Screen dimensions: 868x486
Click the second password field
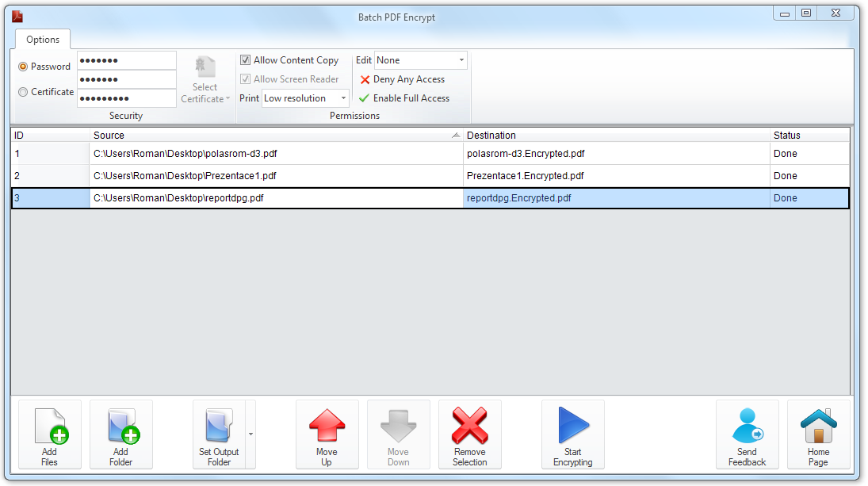pyautogui.click(x=127, y=79)
